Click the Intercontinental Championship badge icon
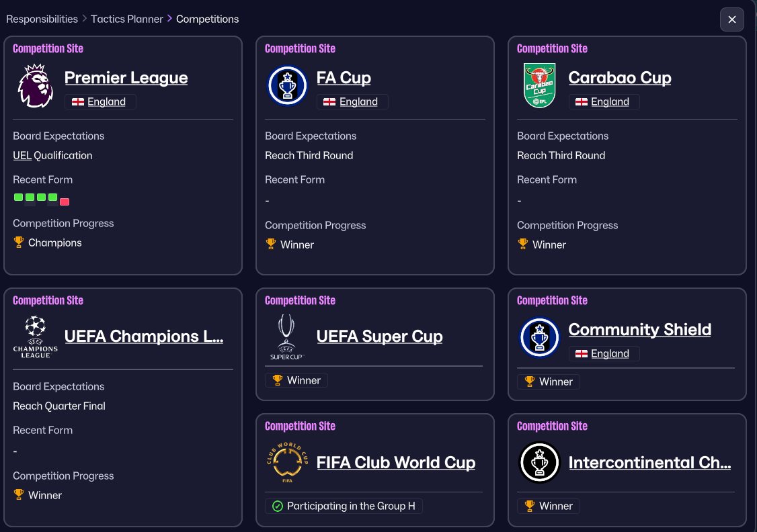 [539, 463]
